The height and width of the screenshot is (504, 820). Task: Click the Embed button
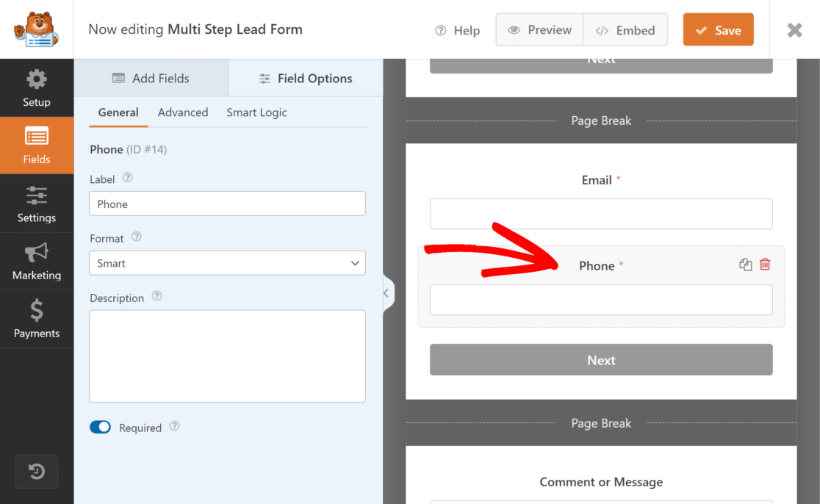625,30
